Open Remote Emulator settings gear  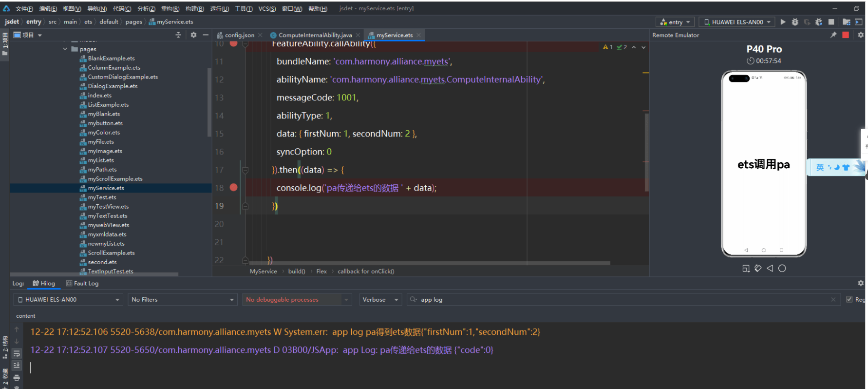tap(861, 35)
